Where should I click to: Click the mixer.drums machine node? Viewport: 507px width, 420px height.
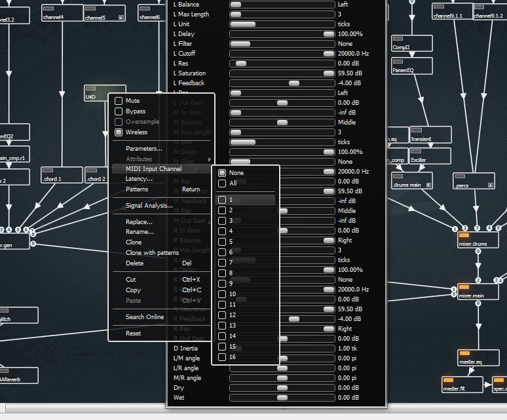click(478, 240)
